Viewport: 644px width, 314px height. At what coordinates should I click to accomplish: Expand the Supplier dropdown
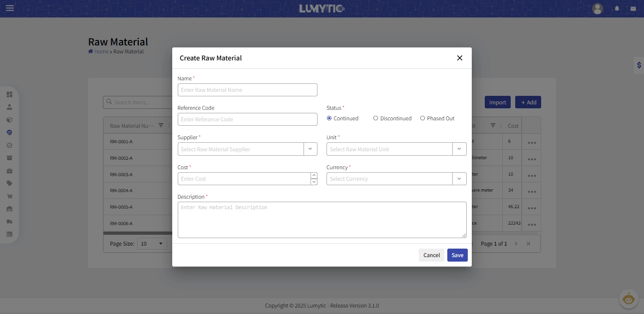tap(310, 149)
